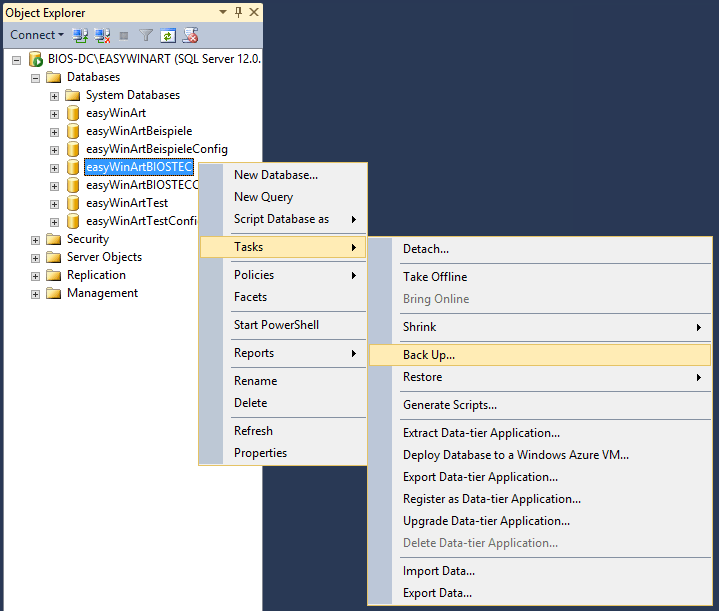Click the last Object Explorer toolbar icon
Viewport: 719px width, 611px height.
pyautogui.click(x=190, y=35)
